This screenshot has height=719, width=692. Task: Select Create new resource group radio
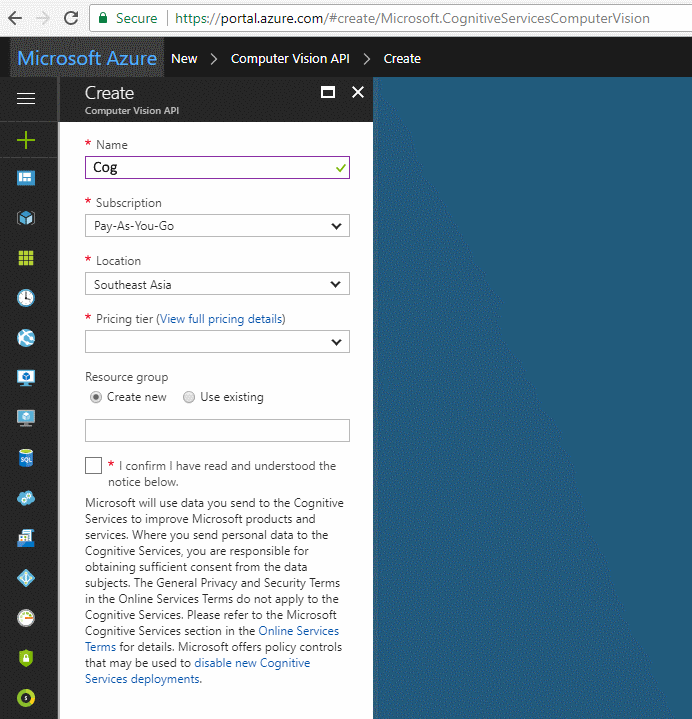tap(96, 397)
